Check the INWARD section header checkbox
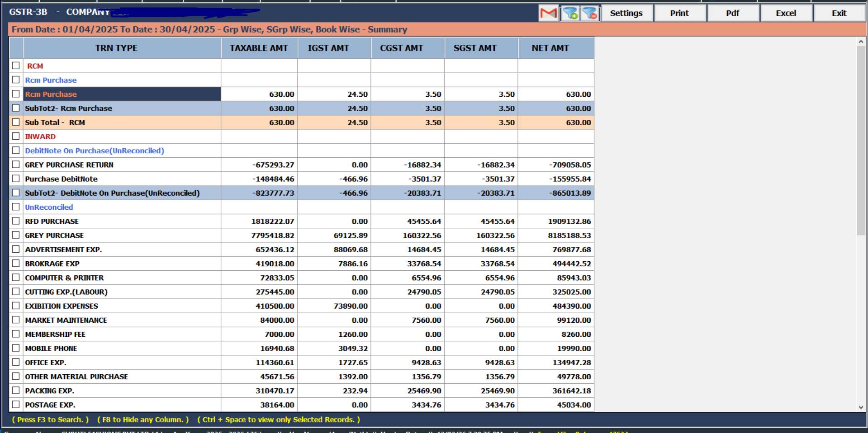This screenshot has height=433, width=868. click(16, 136)
